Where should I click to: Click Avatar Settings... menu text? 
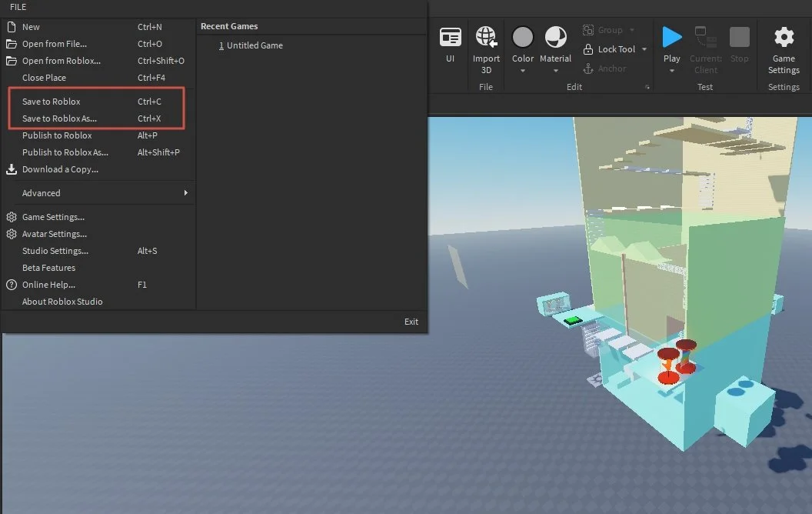55,234
